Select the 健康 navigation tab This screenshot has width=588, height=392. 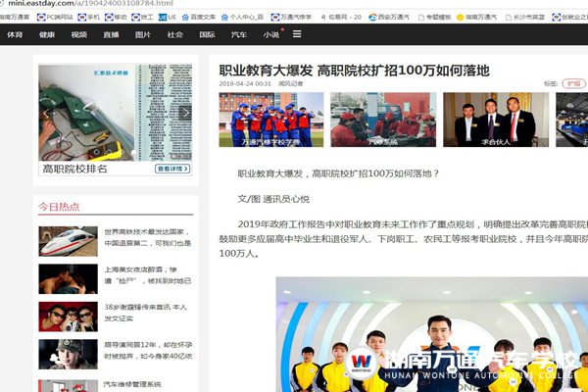click(x=47, y=34)
